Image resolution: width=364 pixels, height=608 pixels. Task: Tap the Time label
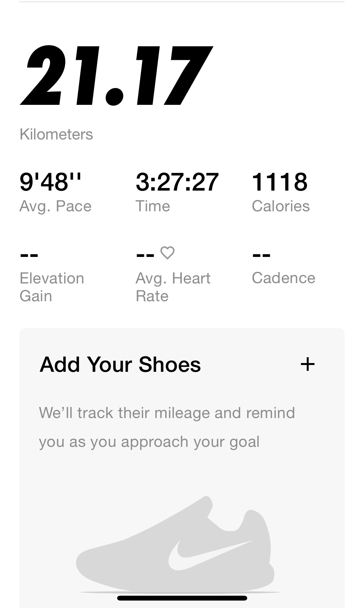pos(153,206)
